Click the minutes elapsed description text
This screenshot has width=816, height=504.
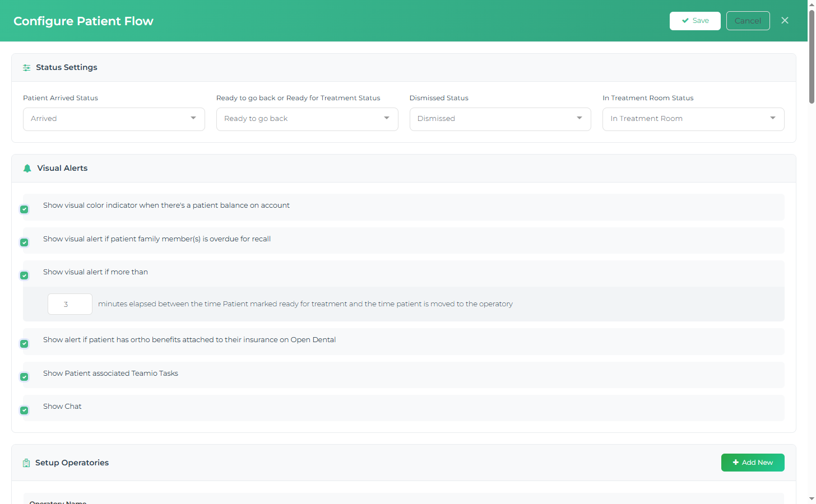coord(305,304)
